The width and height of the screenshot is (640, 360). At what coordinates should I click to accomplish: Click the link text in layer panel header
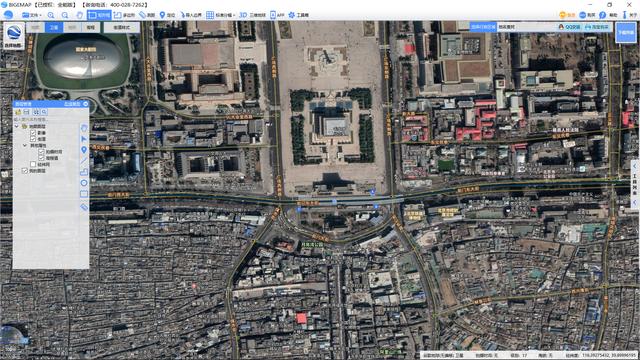(72, 104)
